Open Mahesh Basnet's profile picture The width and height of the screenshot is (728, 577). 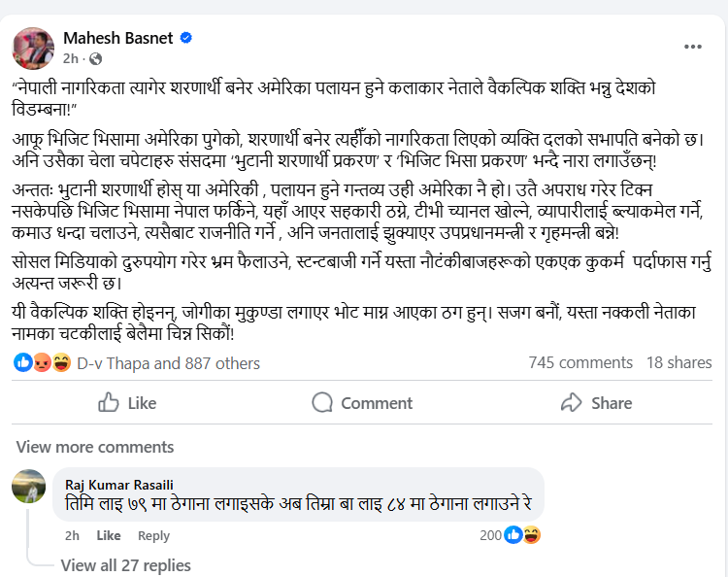click(33, 47)
